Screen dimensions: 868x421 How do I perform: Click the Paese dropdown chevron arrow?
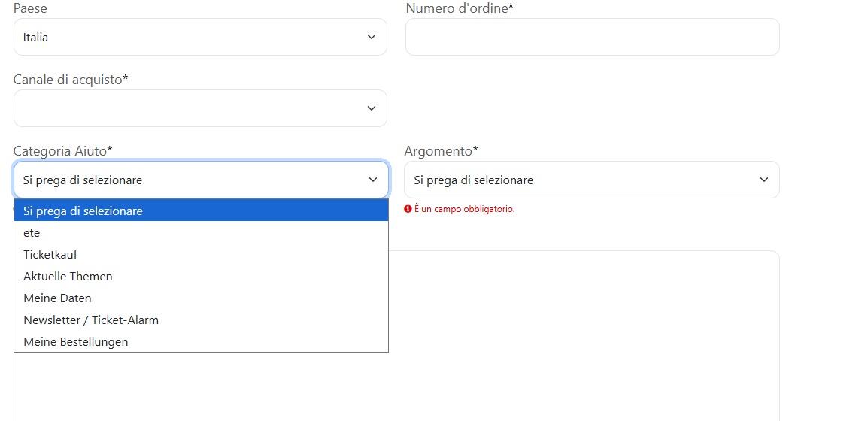click(x=372, y=37)
